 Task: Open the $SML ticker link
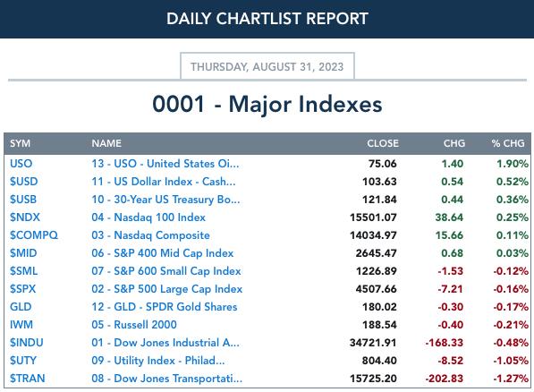coord(23,271)
